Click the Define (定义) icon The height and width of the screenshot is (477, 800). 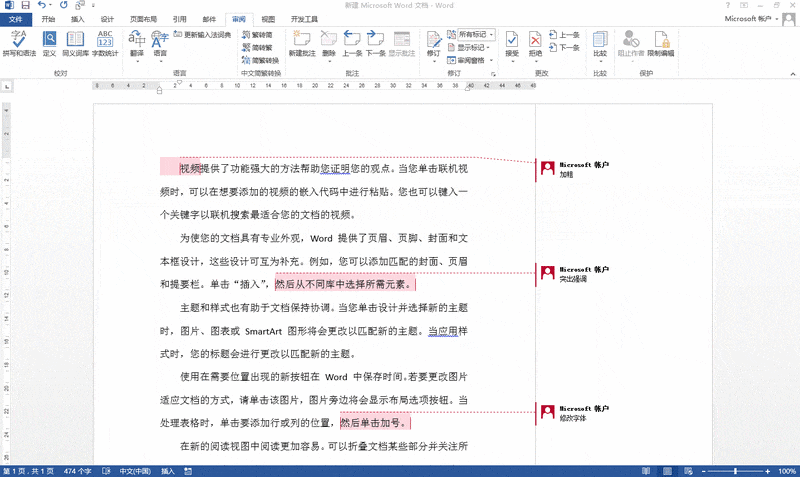tap(49, 43)
